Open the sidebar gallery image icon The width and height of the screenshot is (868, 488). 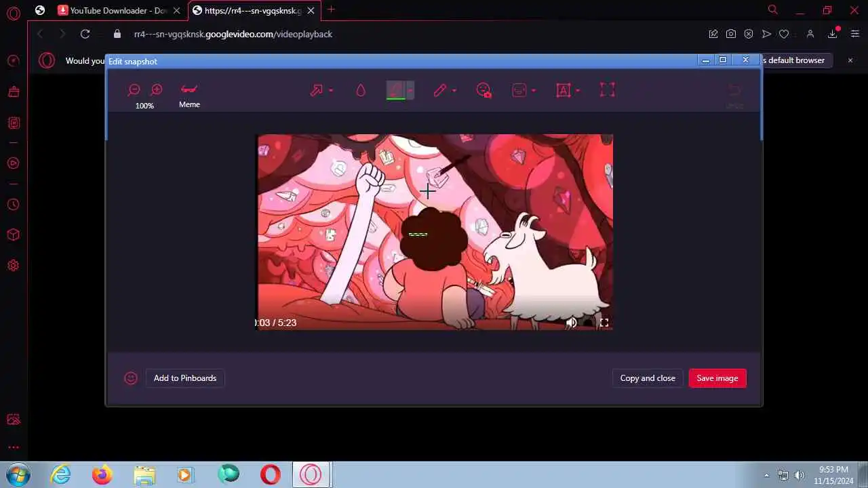coord(13,420)
